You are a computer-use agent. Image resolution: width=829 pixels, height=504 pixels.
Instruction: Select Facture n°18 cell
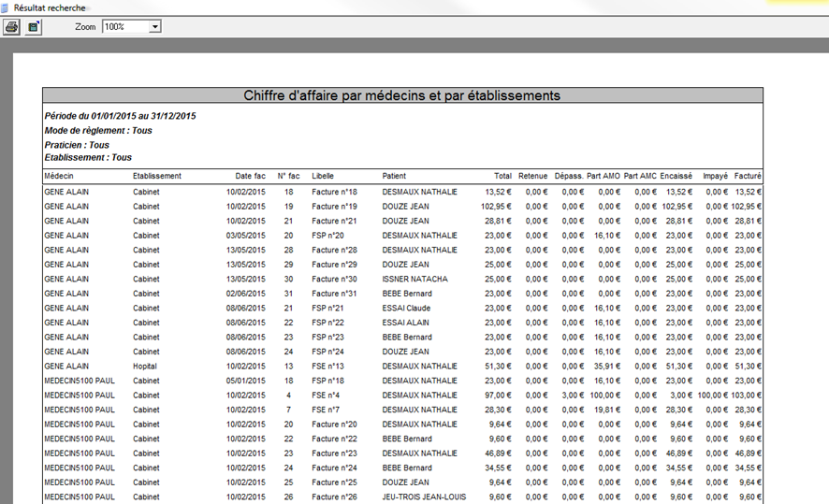click(x=334, y=192)
